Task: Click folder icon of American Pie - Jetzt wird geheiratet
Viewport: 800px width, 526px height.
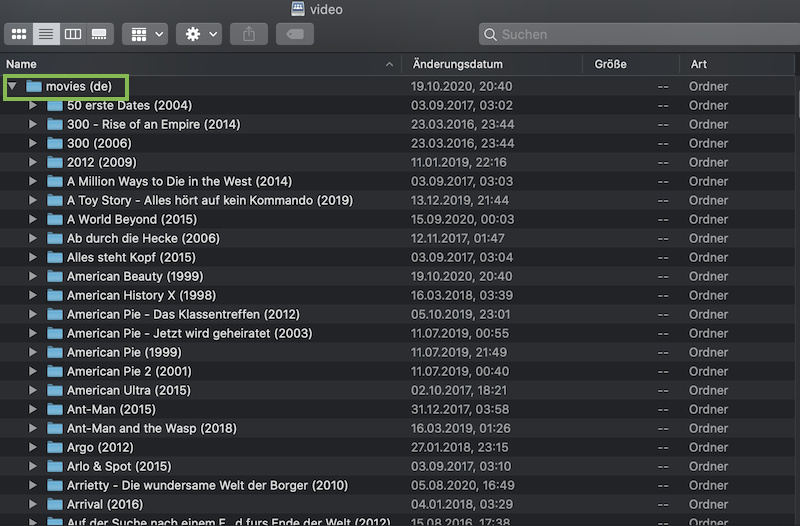Action: click(x=55, y=333)
